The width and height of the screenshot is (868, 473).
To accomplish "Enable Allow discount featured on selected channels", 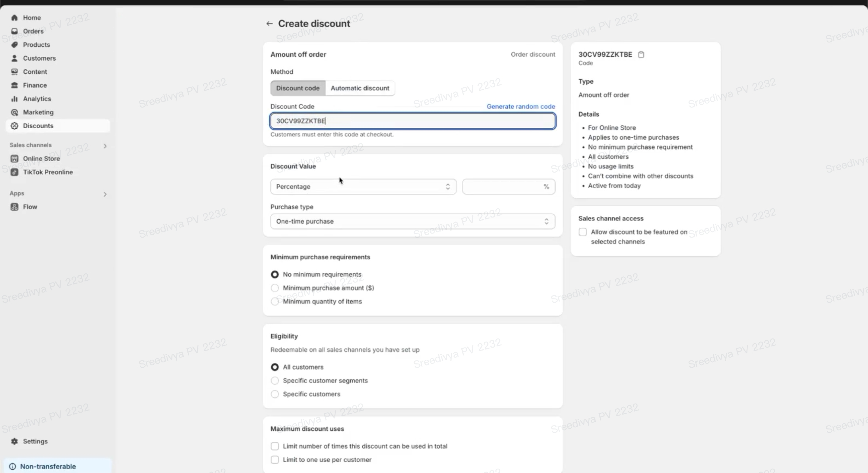I will (x=583, y=232).
